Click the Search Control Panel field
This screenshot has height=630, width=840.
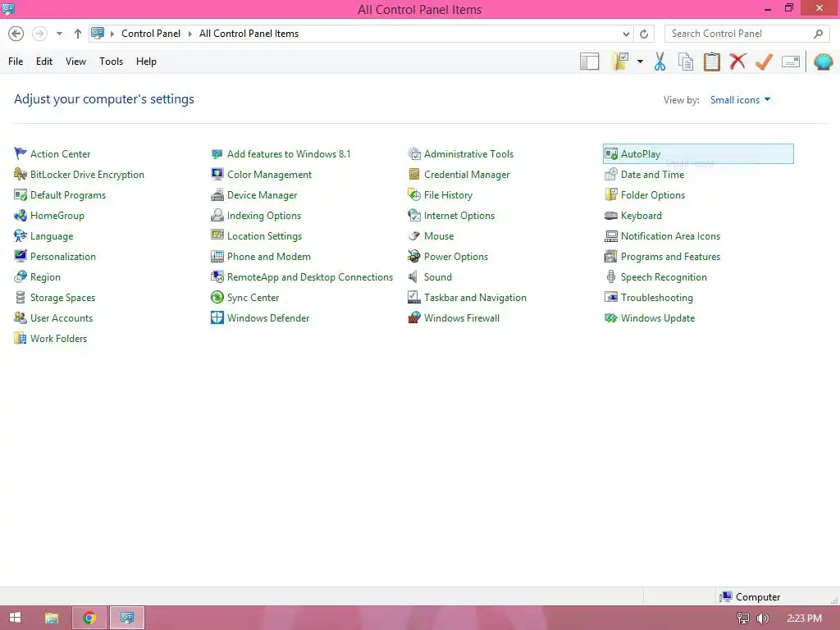746,34
